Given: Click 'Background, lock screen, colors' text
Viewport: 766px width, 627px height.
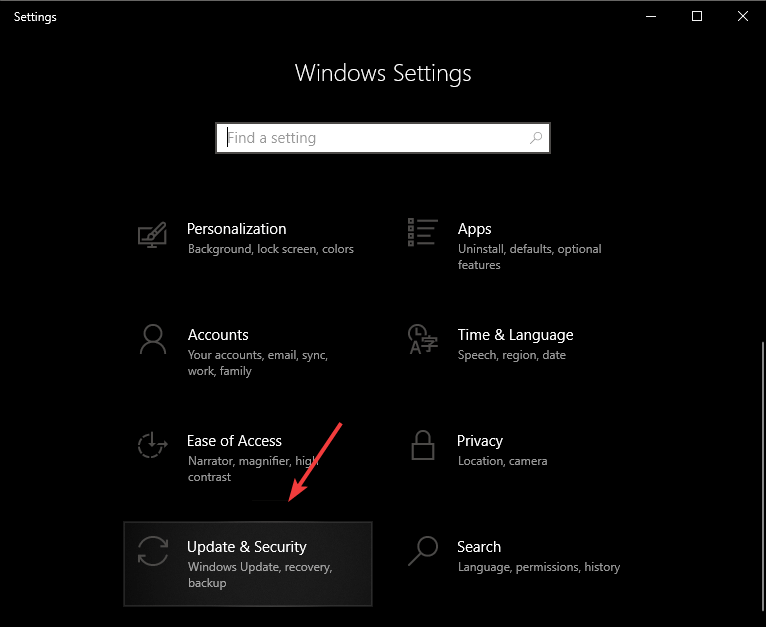Looking at the screenshot, I should [271, 249].
